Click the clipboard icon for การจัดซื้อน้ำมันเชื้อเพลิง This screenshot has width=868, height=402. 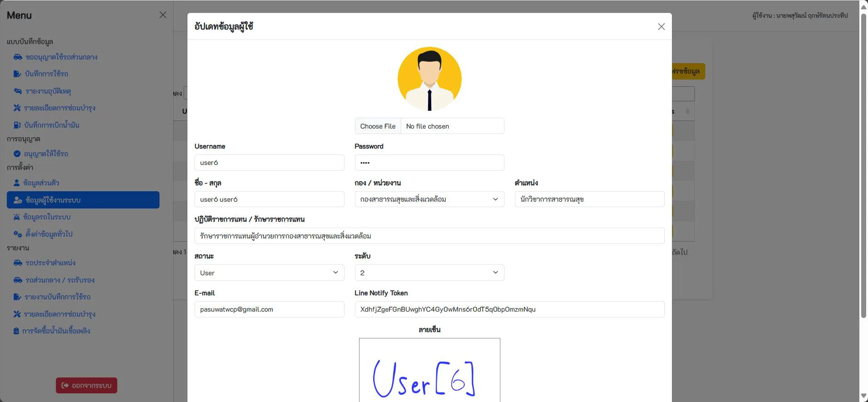coord(16,331)
